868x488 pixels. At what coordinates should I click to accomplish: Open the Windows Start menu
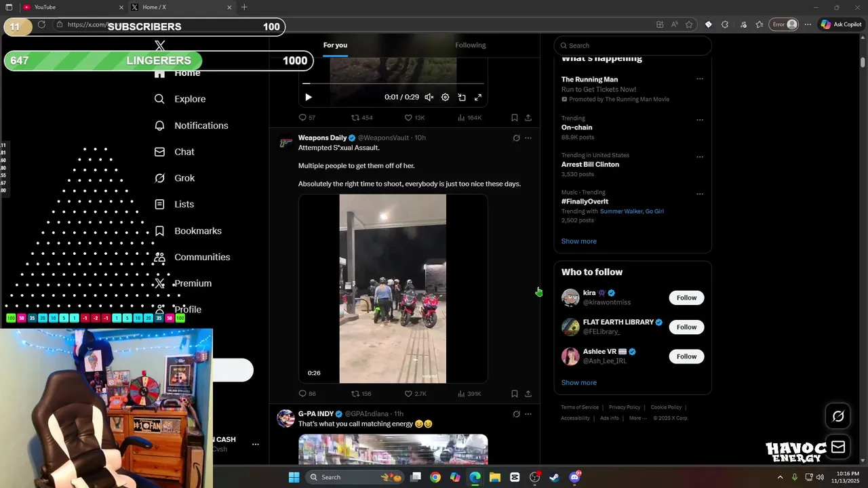[294, 477]
